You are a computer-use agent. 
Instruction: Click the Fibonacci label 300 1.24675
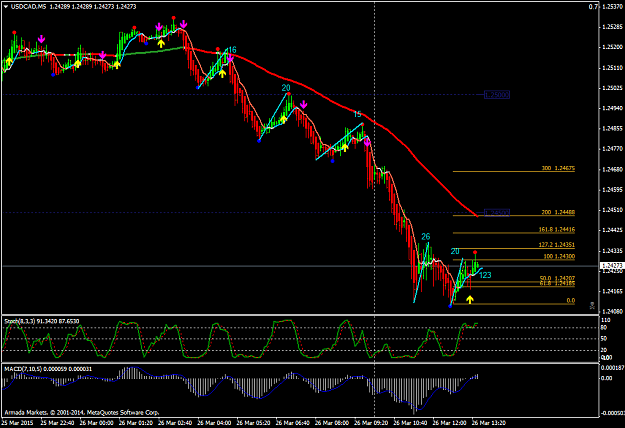(x=558, y=168)
